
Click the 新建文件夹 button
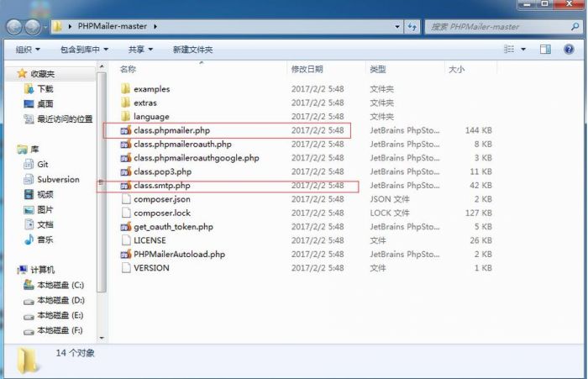[192, 50]
